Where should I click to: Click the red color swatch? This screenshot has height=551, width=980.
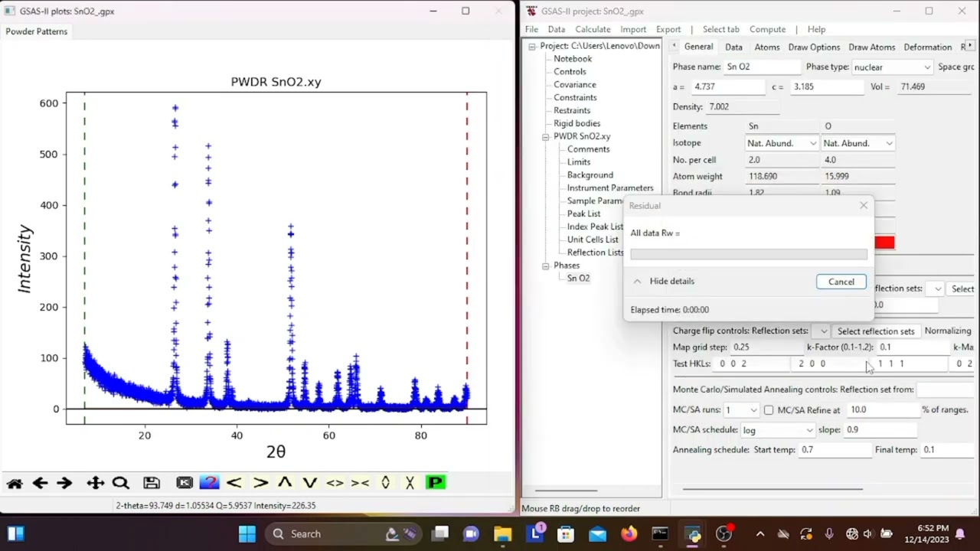(x=884, y=243)
